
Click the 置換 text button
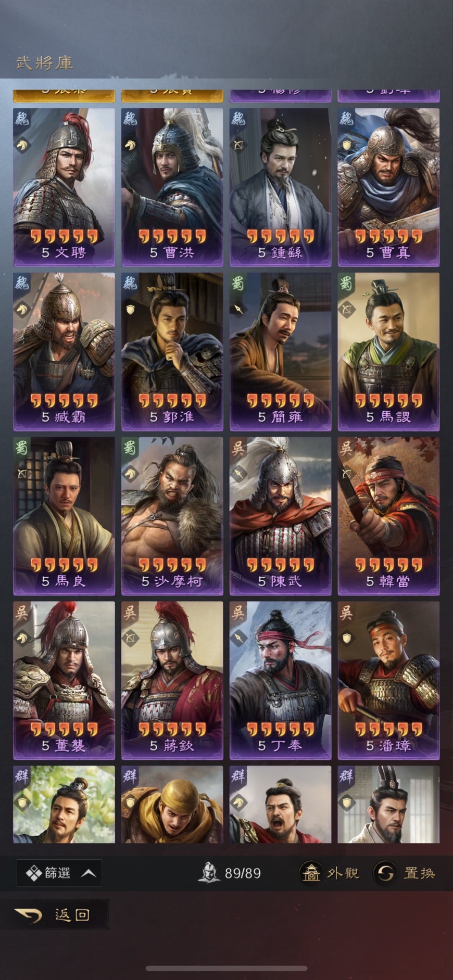(x=419, y=873)
